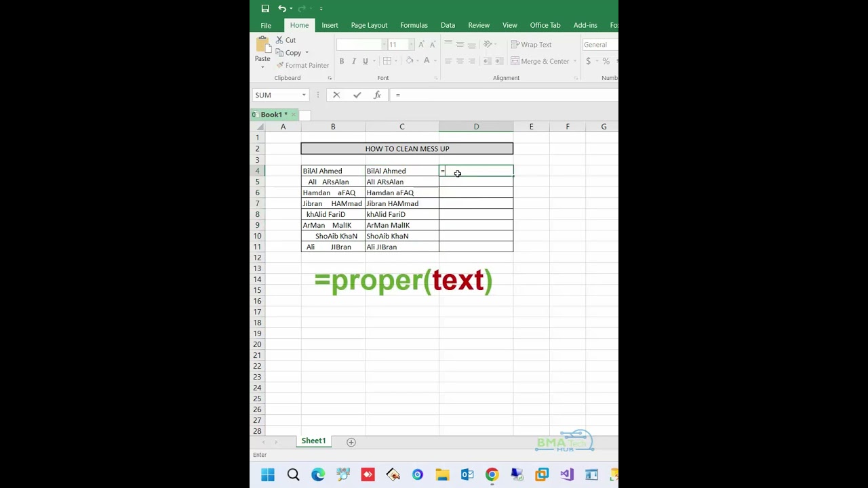Select cell C6 with Hamdan aFAQ
Viewport: 868px width, 488px height.
(x=402, y=192)
